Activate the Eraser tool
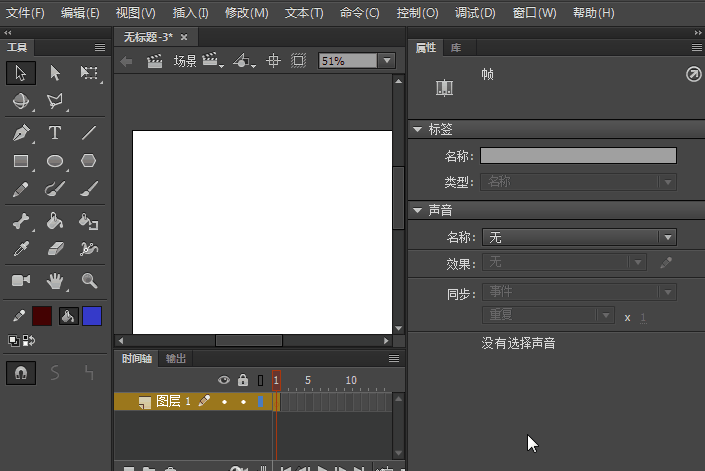705x471 pixels. point(55,248)
